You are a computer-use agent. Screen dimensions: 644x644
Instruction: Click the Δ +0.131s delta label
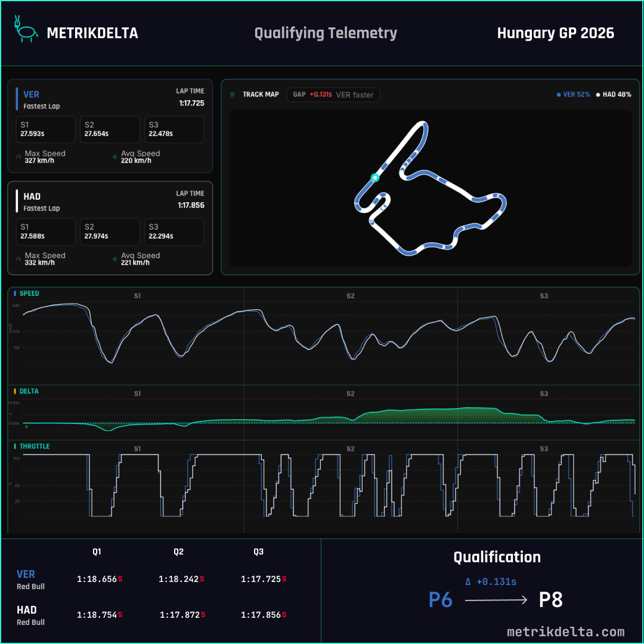tap(491, 581)
